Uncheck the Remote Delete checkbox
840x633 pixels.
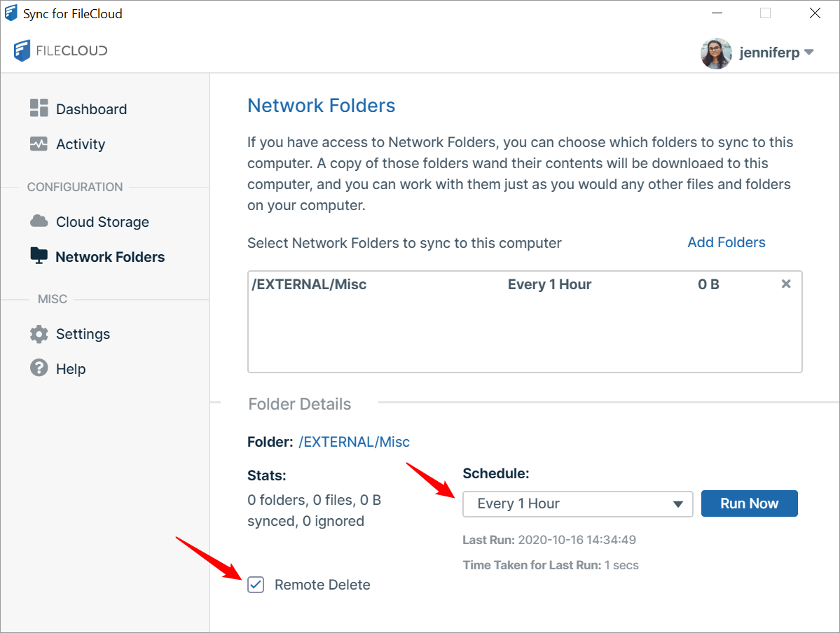click(x=256, y=585)
